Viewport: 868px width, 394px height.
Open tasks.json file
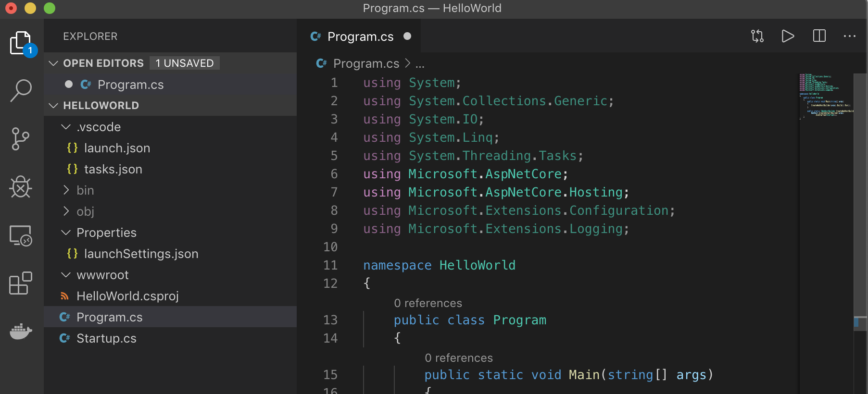click(x=170, y=169)
